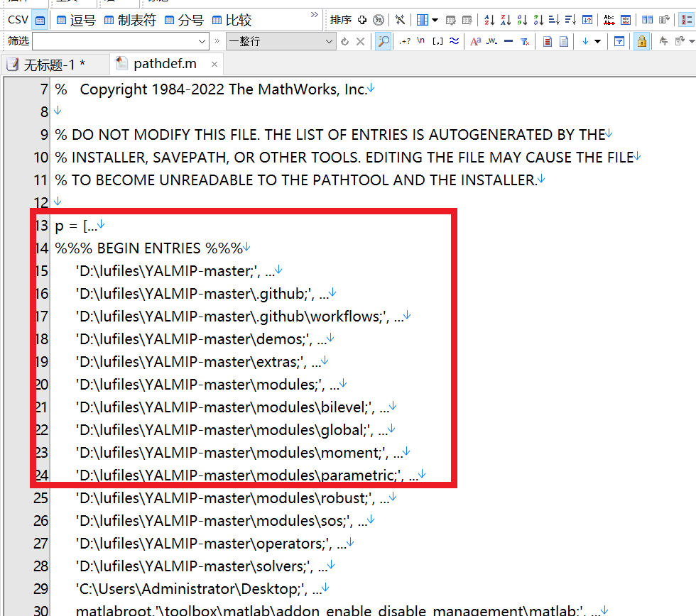The image size is (696, 616).
Task: Click the column layout icon
Action: point(423,20)
